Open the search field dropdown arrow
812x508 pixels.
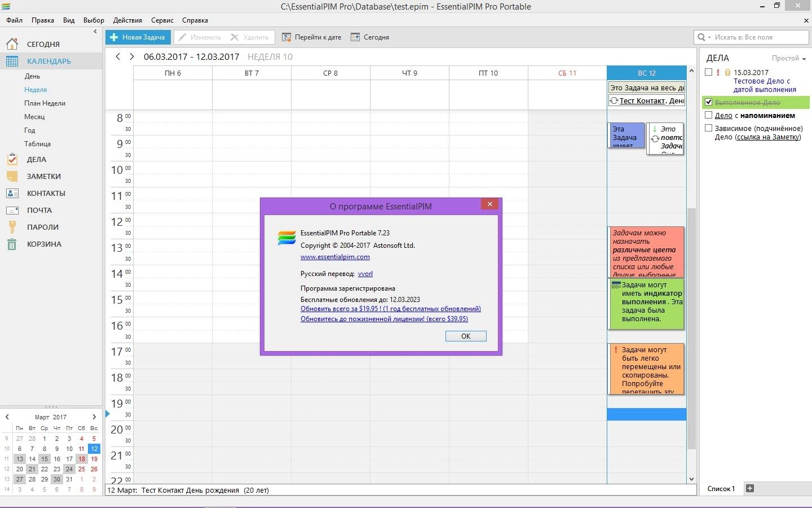pos(709,37)
